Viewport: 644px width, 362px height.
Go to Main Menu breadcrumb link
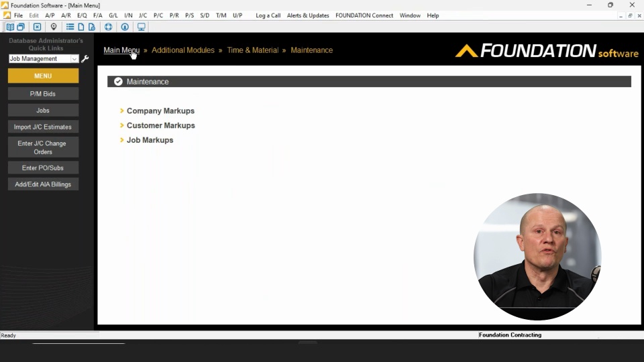click(x=121, y=50)
